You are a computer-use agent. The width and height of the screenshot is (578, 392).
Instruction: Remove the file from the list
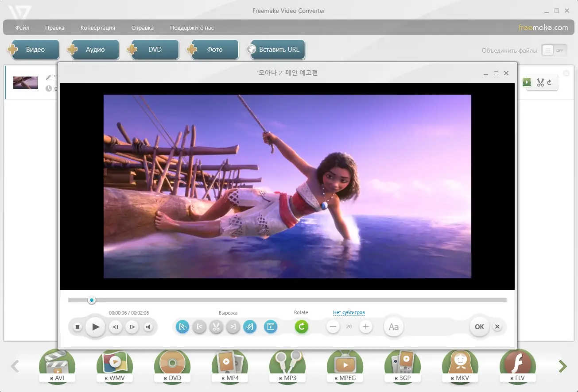pyautogui.click(x=566, y=73)
